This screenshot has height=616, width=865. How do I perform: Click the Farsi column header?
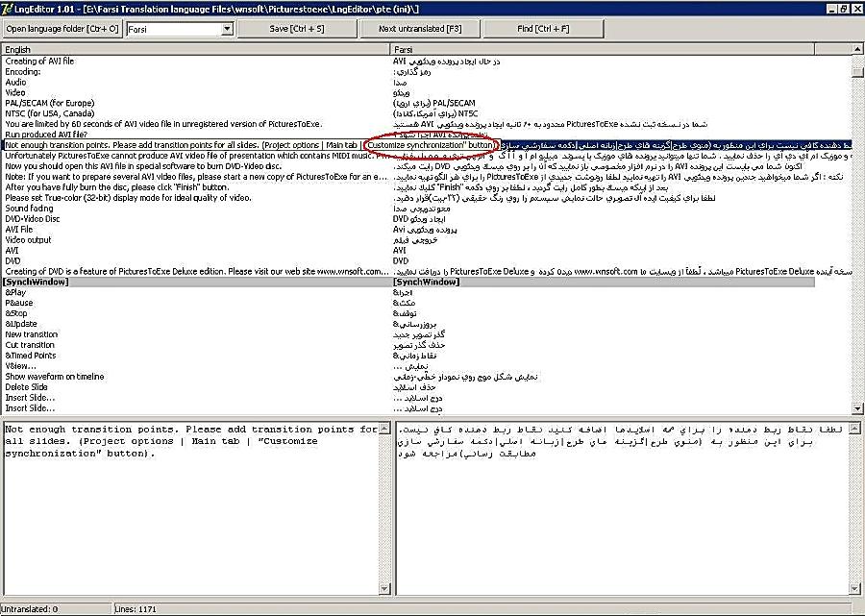tap(615, 49)
